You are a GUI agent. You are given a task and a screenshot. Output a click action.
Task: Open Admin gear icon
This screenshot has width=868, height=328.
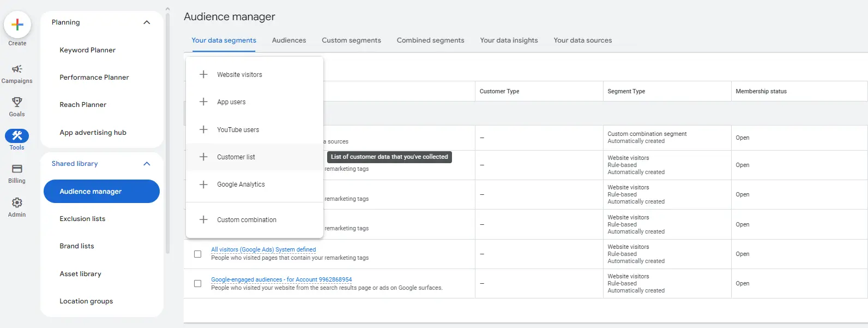pos(17,203)
